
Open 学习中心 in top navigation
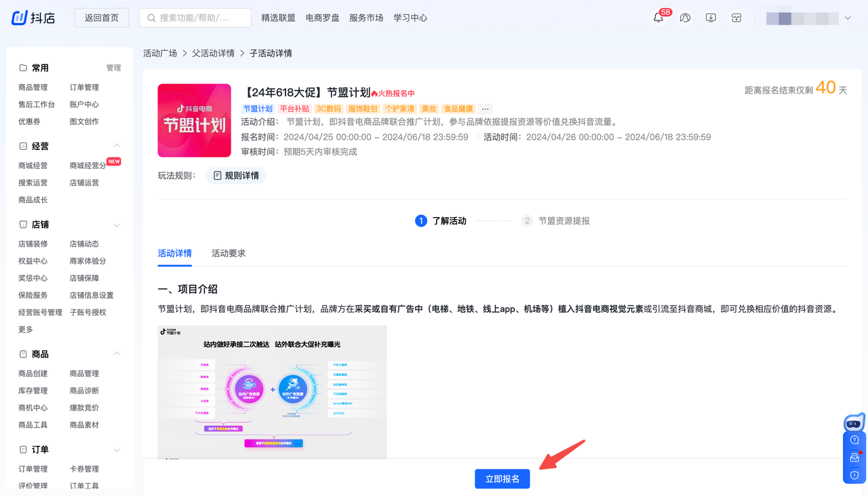(x=410, y=18)
